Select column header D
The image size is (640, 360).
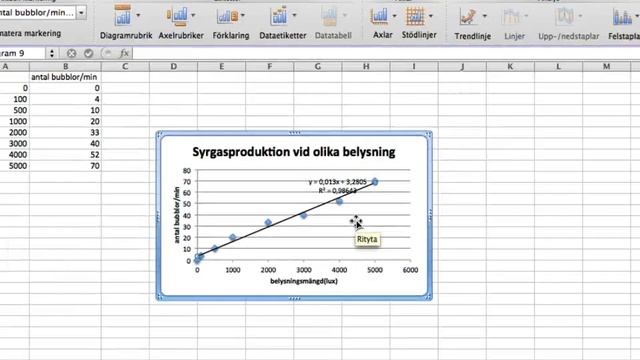click(x=173, y=67)
